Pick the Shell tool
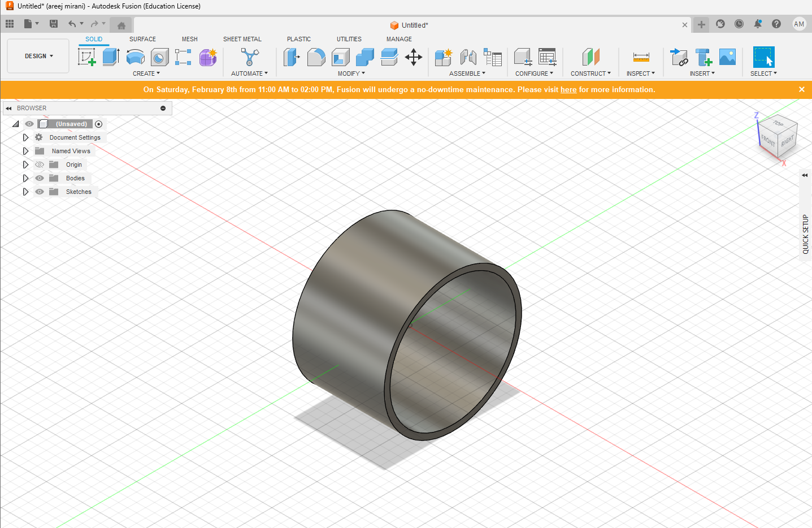The height and width of the screenshot is (528, 812). coord(340,57)
